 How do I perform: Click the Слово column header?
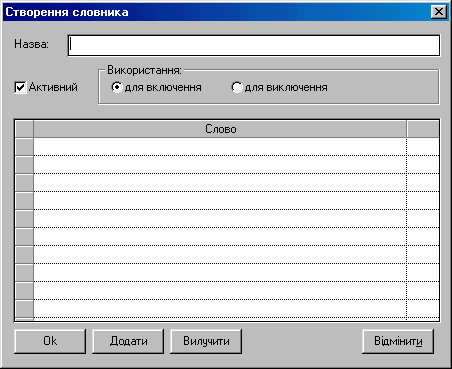click(220, 129)
